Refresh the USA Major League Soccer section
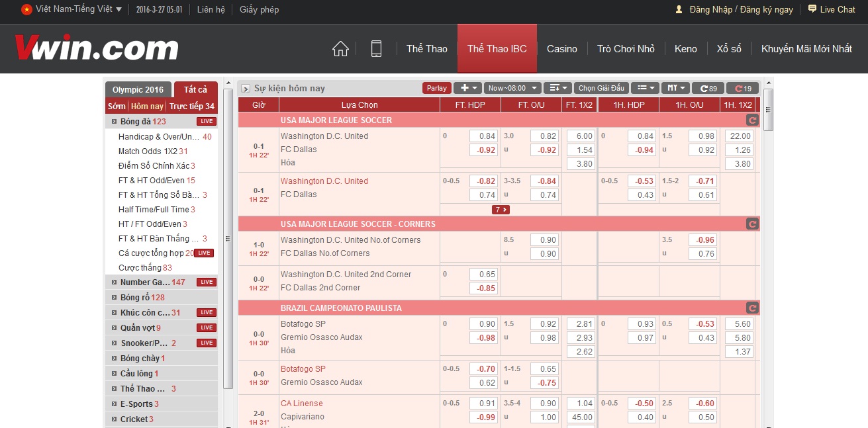 (752, 120)
